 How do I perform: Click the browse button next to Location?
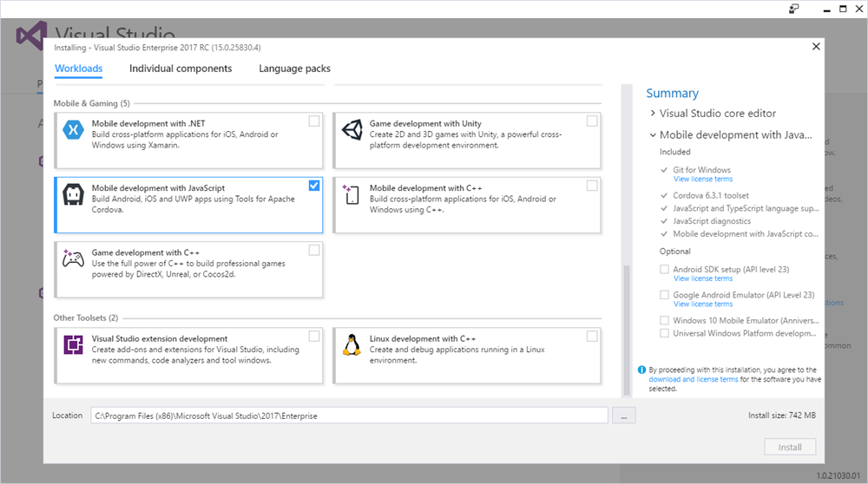tap(623, 416)
